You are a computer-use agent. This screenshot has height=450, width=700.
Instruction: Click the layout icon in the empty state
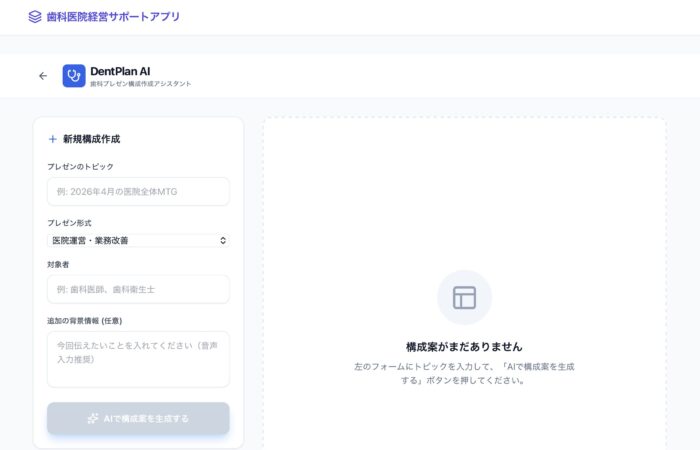464,297
